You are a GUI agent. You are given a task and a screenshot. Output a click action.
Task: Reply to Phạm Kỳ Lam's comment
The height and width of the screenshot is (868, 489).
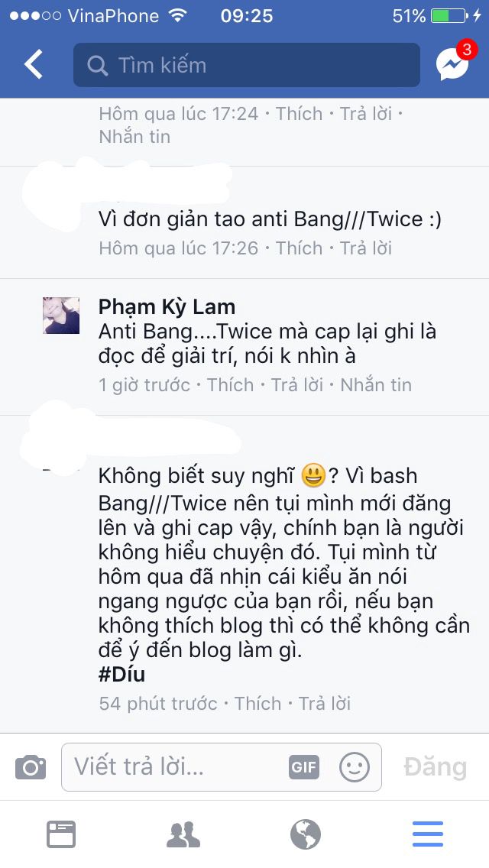[297, 385]
